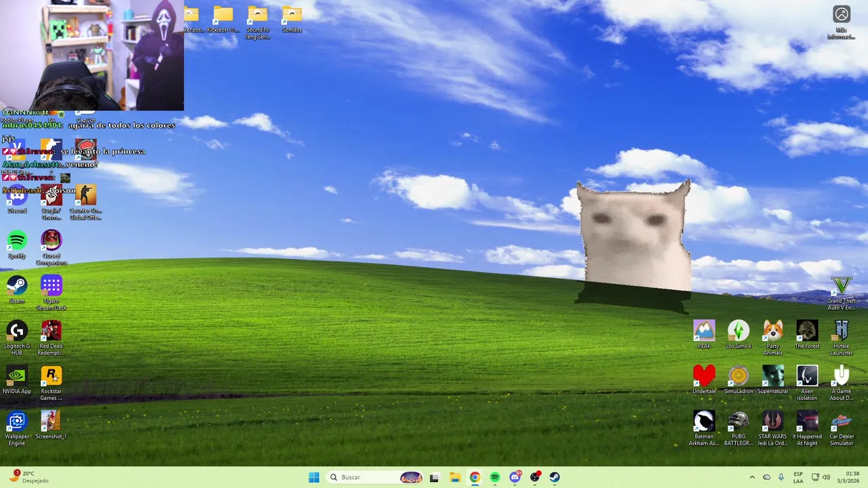Image resolution: width=868 pixels, height=488 pixels.
Task: Switch to Chrome in the taskbar
Action: click(475, 477)
